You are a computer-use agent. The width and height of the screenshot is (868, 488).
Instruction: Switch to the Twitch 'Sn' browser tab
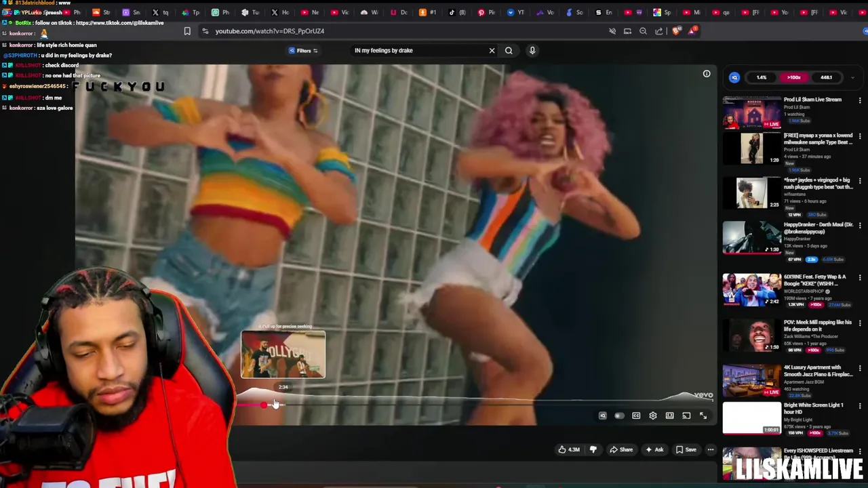point(131,12)
